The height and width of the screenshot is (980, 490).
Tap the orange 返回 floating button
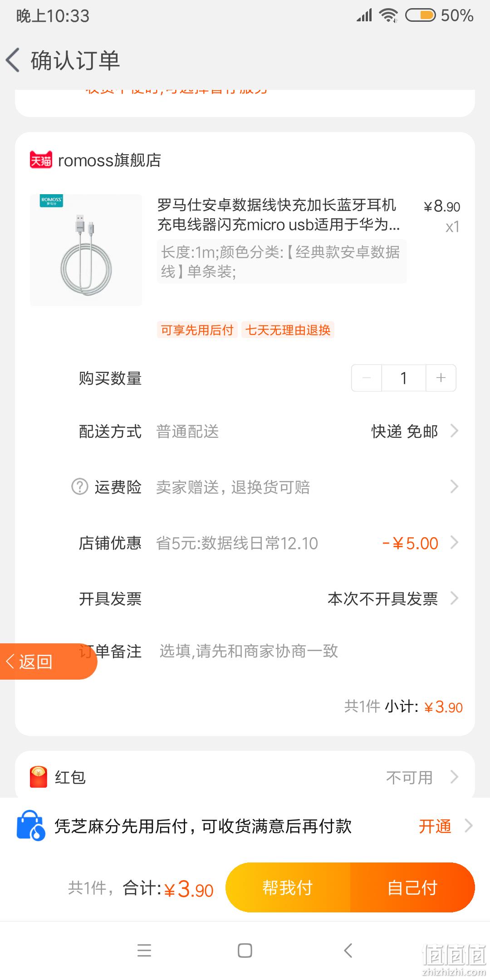click(48, 661)
